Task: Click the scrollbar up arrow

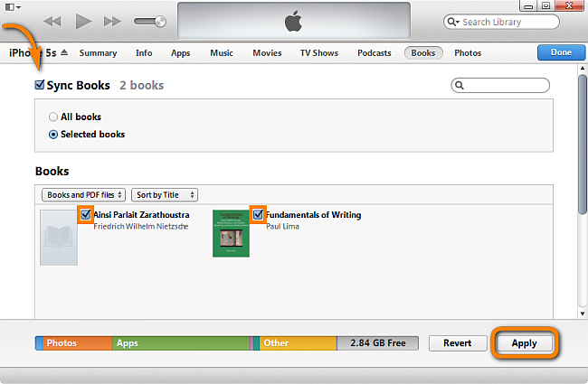Action: click(x=583, y=68)
